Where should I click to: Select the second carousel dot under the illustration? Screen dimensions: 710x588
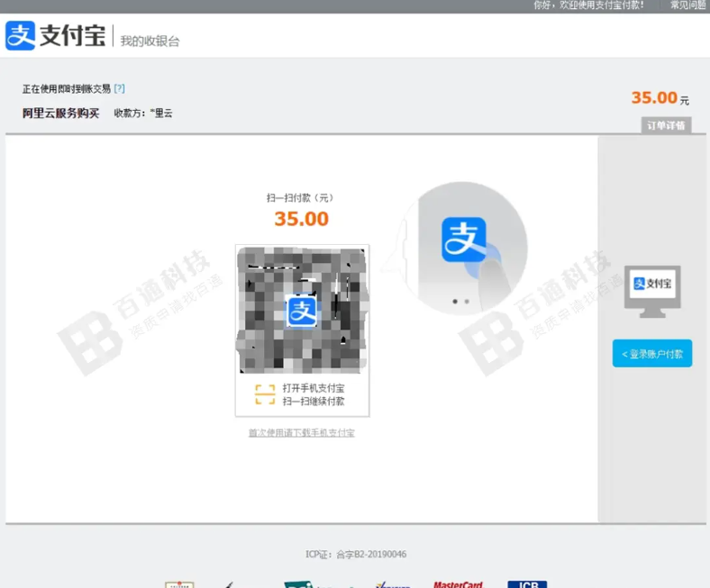(x=467, y=302)
